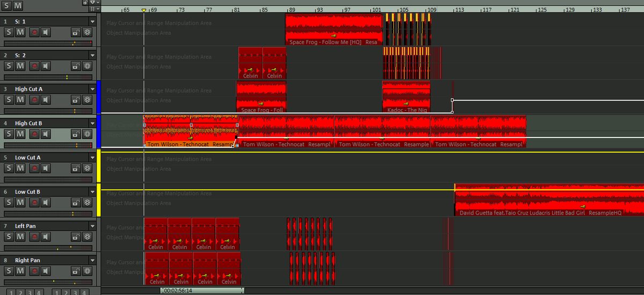Arm recording on track S: 1
Screen dimensions: 644x295
[34, 32]
